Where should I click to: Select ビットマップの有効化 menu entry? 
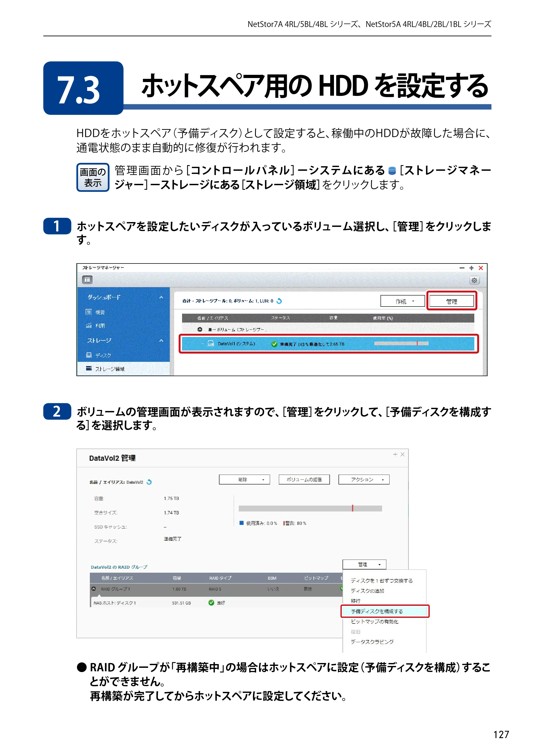(374, 621)
